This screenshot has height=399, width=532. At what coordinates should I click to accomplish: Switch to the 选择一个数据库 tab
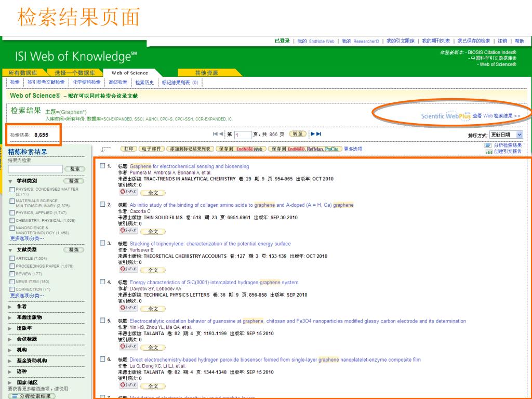pos(75,73)
